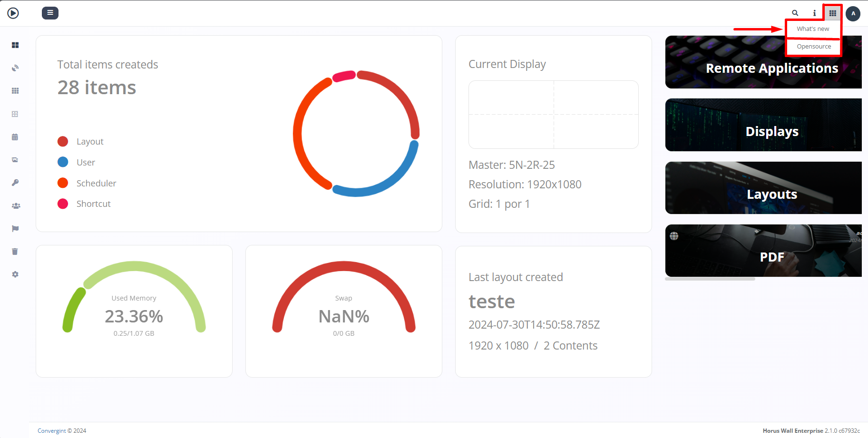Select "Opensource" menu entry

(x=814, y=47)
